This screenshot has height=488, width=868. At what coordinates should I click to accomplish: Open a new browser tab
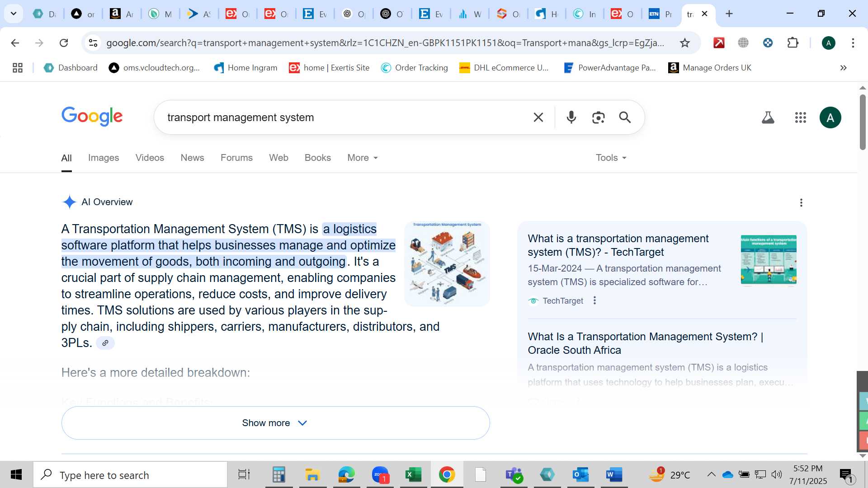pos(729,14)
